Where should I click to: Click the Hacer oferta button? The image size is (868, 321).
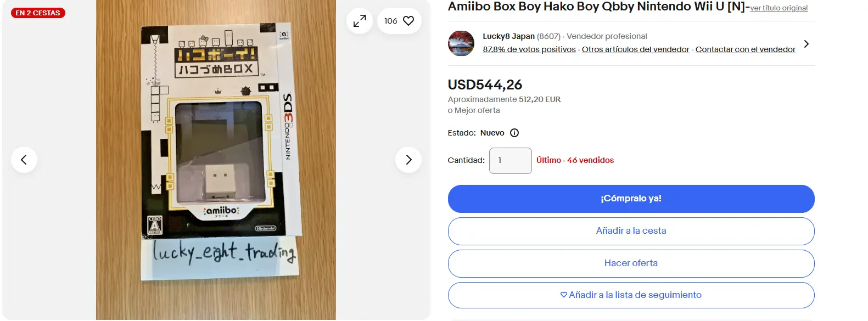tap(631, 263)
